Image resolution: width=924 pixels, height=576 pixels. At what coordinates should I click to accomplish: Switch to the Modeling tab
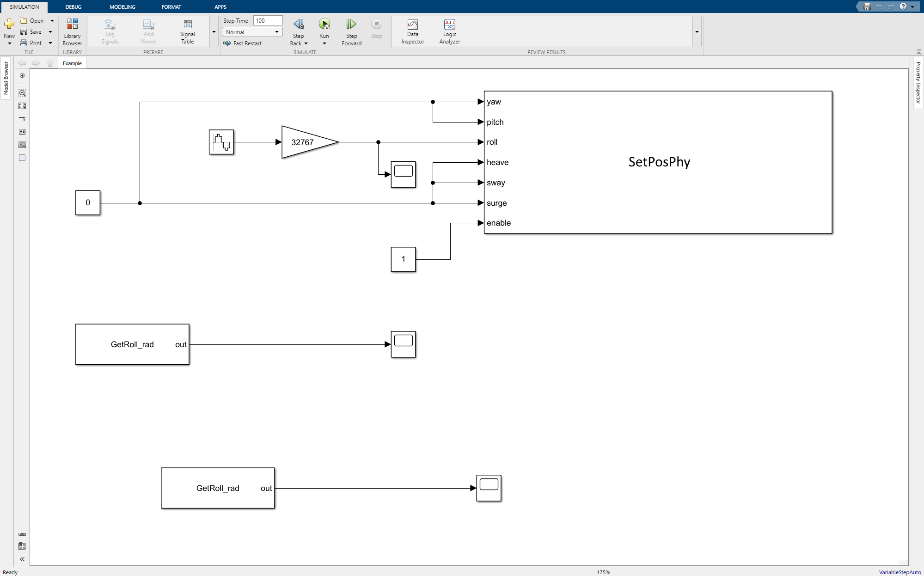122,7
